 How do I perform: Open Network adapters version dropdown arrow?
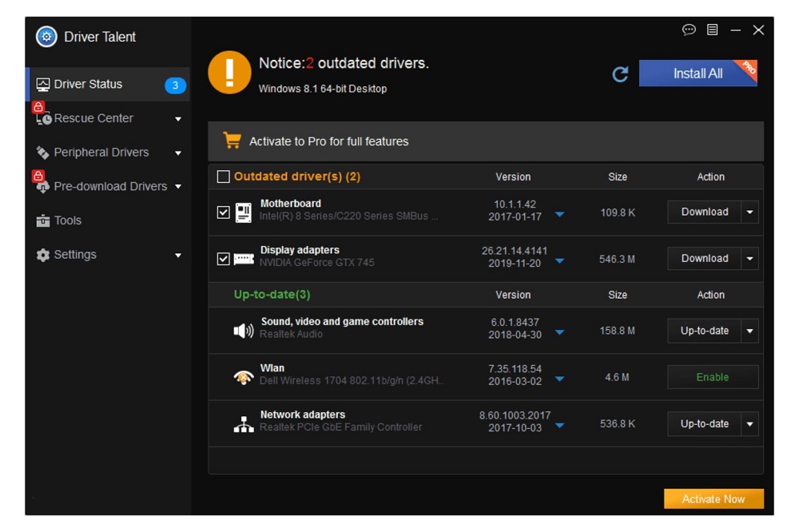pyautogui.click(x=559, y=426)
